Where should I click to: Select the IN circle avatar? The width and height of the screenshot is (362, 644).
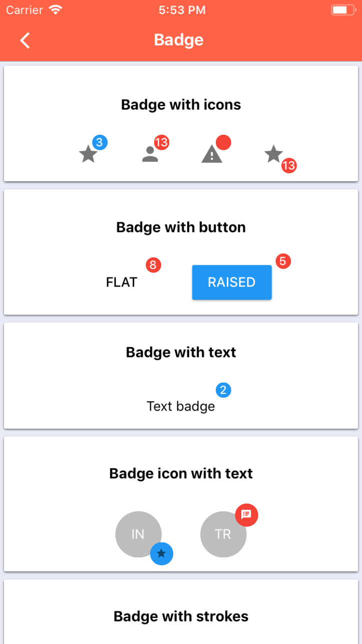click(x=138, y=534)
